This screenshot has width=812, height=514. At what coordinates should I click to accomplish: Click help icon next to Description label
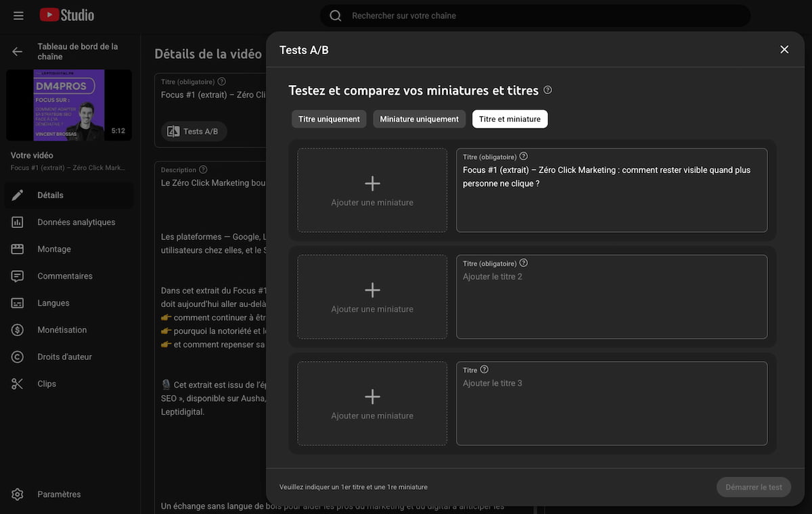pyautogui.click(x=203, y=170)
